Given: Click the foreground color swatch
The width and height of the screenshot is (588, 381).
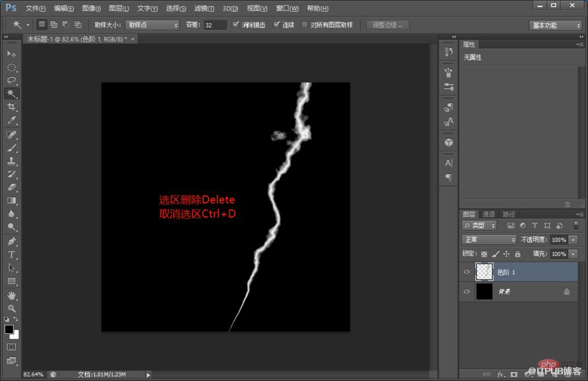Looking at the screenshot, I should click(x=9, y=329).
